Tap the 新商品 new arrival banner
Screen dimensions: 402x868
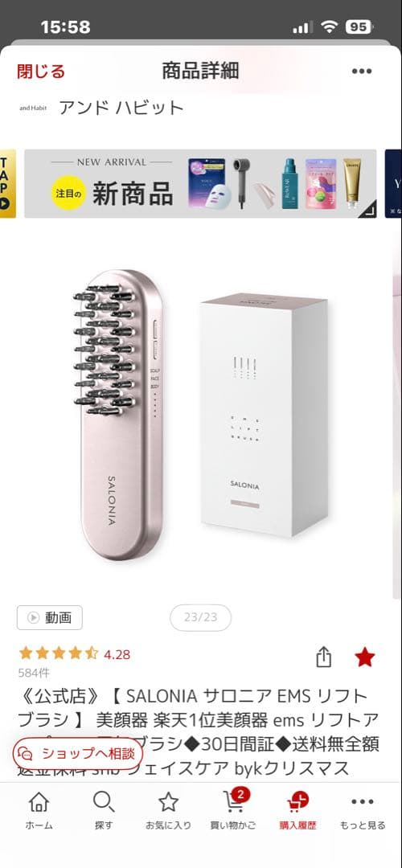pos(200,184)
